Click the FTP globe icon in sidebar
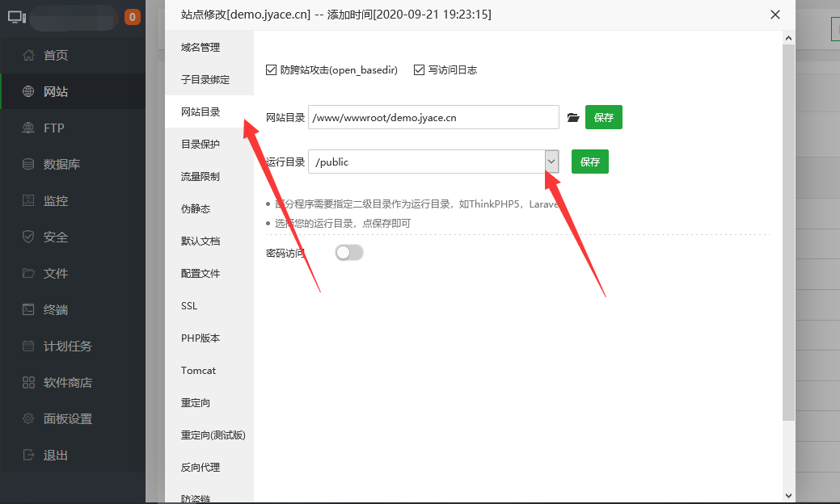The width and height of the screenshot is (840, 504). point(28,128)
